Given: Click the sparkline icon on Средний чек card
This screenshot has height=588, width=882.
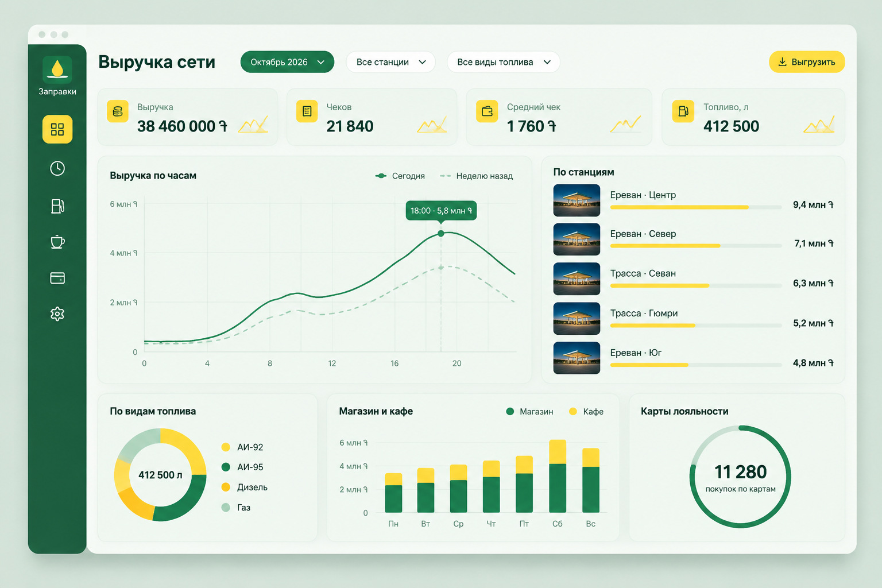Looking at the screenshot, I should (626, 125).
